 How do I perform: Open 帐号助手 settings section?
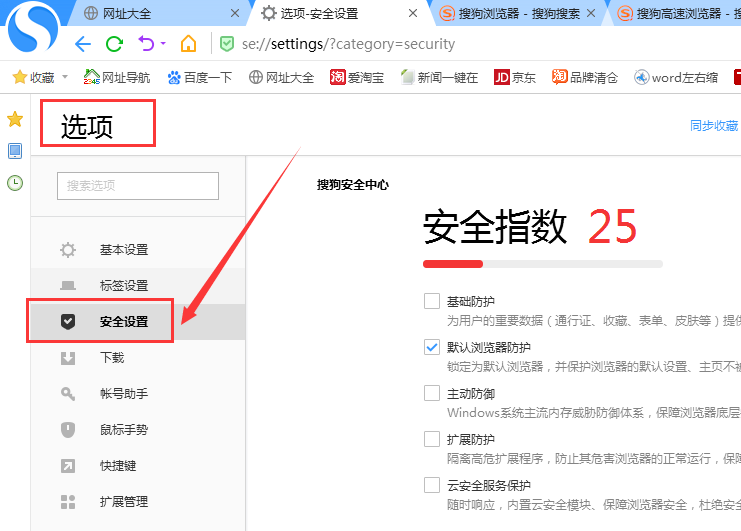(x=138, y=394)
